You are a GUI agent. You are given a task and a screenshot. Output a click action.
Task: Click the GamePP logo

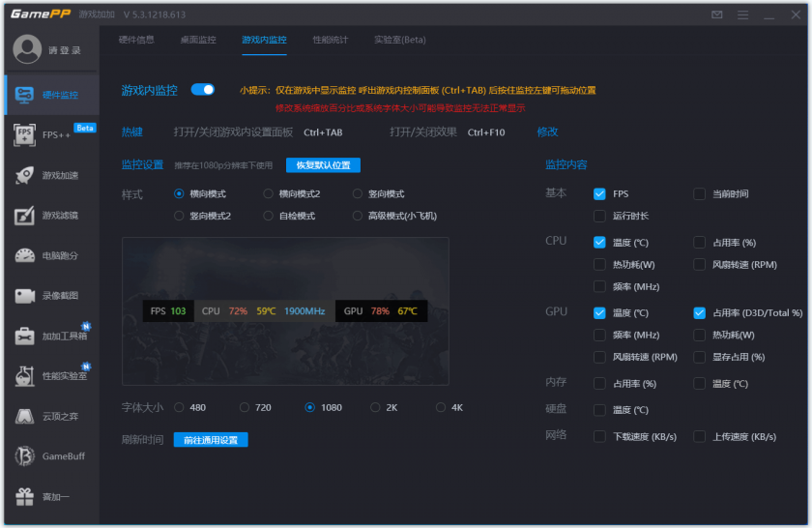point(41,14)
